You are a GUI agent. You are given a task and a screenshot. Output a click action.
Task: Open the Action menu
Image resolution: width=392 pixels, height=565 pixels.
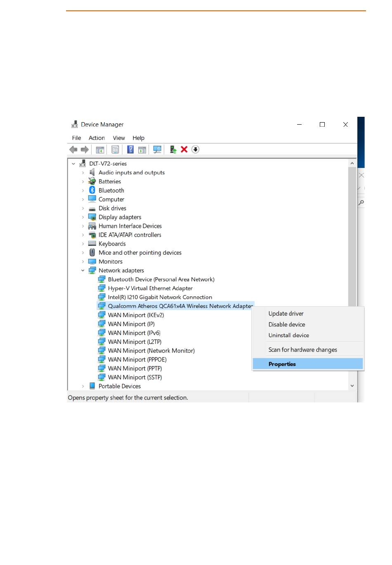[97, 138]
